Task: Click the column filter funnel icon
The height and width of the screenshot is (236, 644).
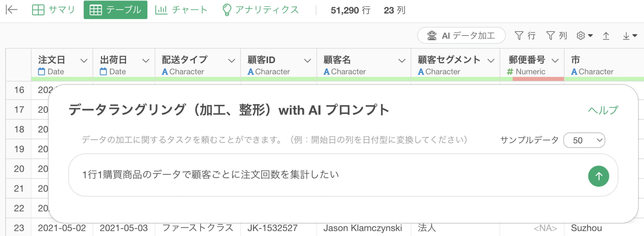Action: (550, 36)
